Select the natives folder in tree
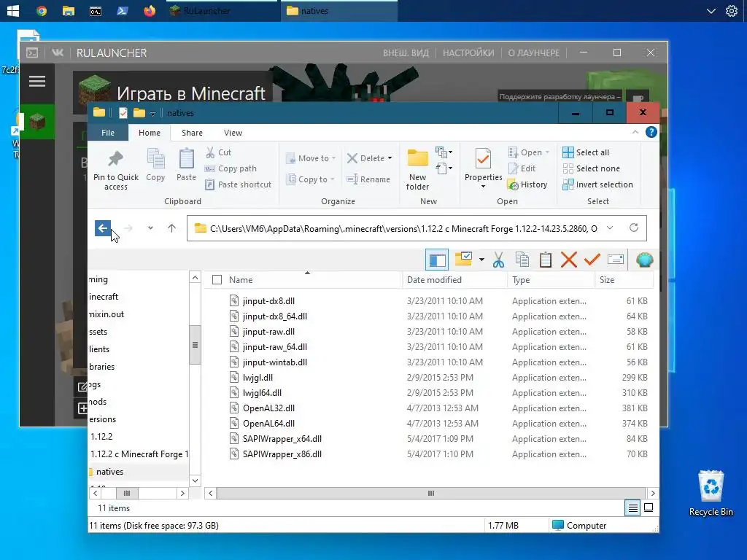The width and height of the screenshot is (747, 560). pos(109,472)
